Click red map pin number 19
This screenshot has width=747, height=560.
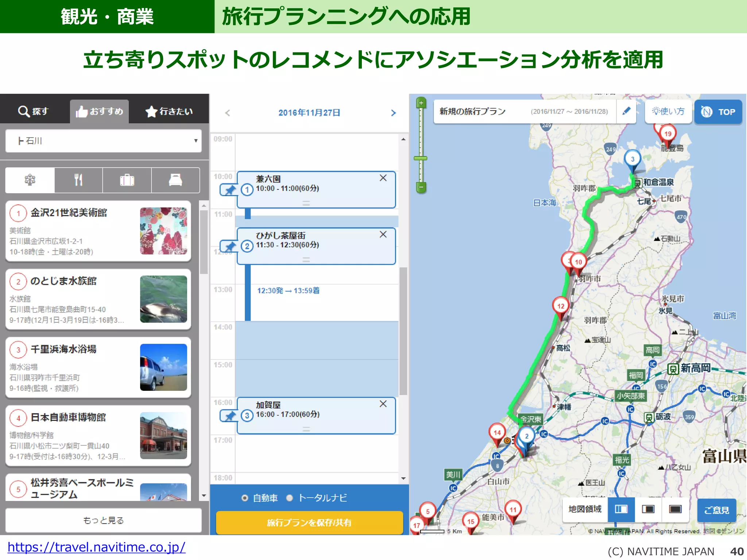point(668,134)
